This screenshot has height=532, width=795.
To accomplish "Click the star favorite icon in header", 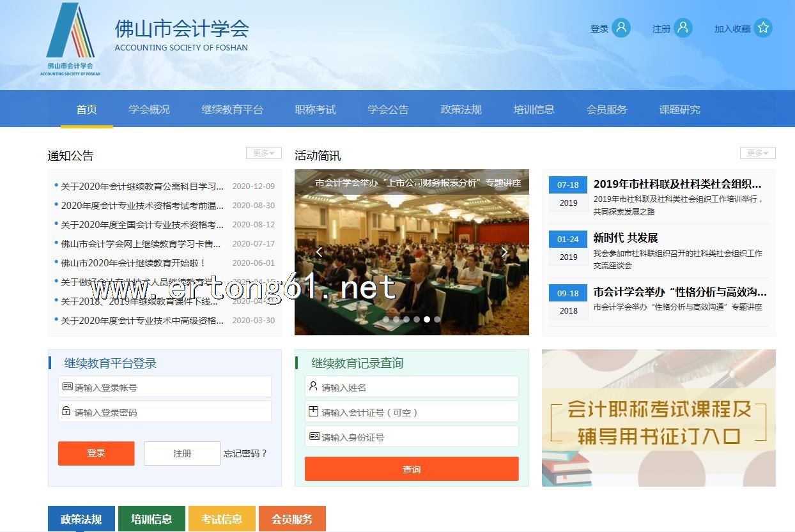I will click(x=762, y=28).
